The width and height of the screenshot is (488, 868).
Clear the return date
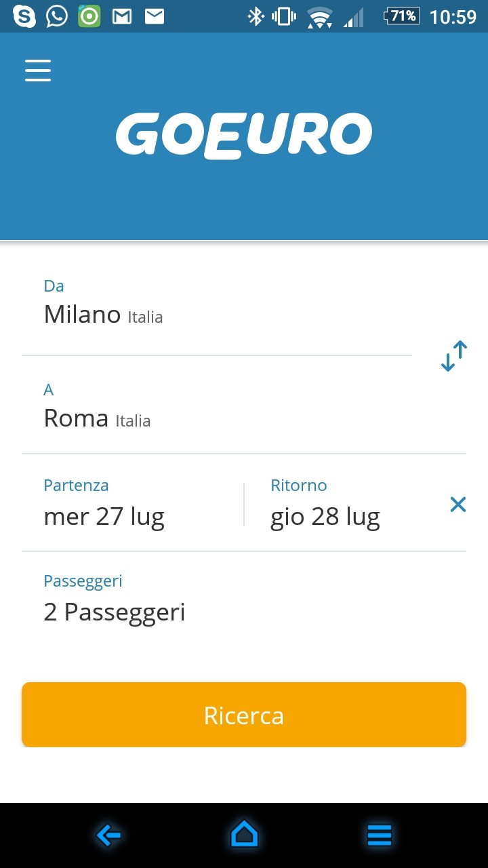(458, 504)
